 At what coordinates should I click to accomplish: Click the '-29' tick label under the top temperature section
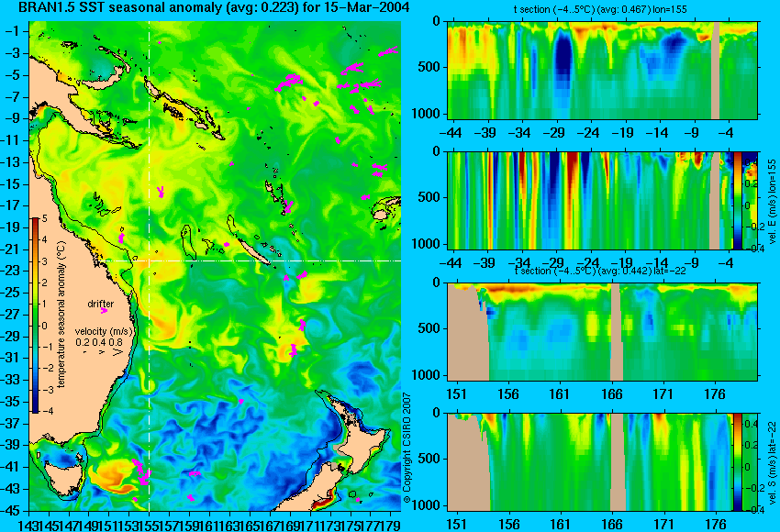pyautogui.click(x=554, y=133)
